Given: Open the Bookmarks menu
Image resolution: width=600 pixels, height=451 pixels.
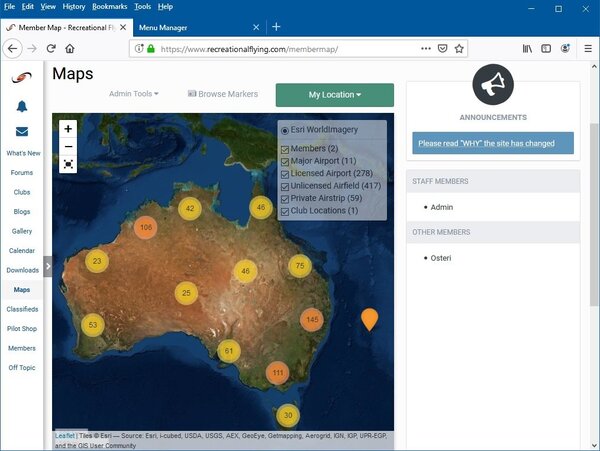Looking at the screenshot, I should coord(110,6).
